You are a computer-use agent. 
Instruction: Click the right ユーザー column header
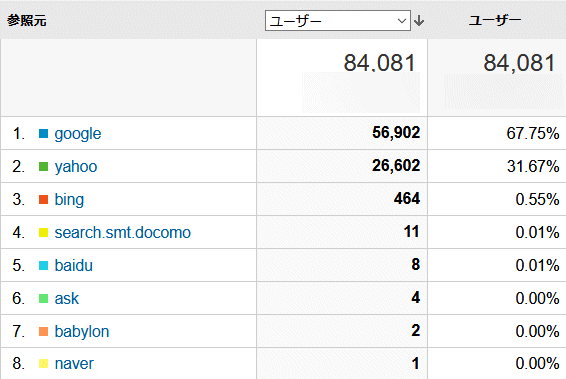tap(495, 21)
